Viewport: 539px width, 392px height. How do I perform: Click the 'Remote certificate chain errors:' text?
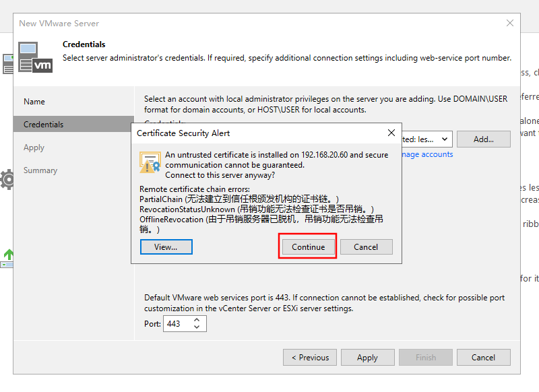[195, 189]
